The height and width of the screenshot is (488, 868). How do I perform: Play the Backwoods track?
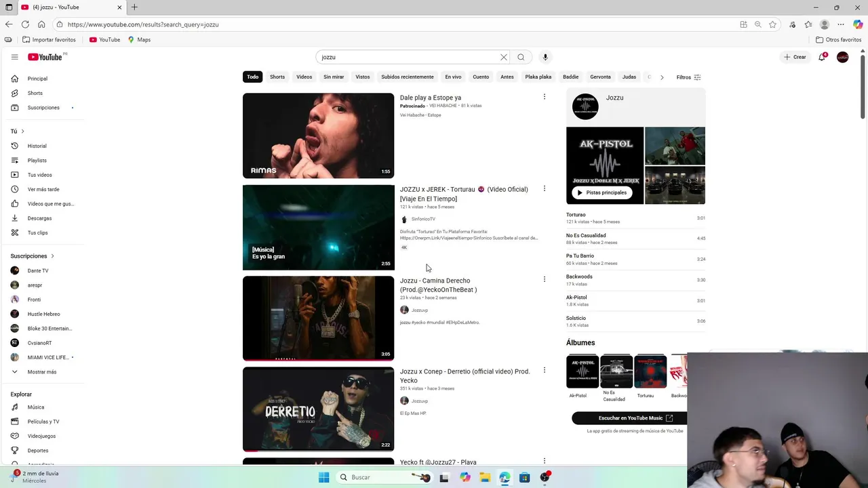[x=635, y=280]
